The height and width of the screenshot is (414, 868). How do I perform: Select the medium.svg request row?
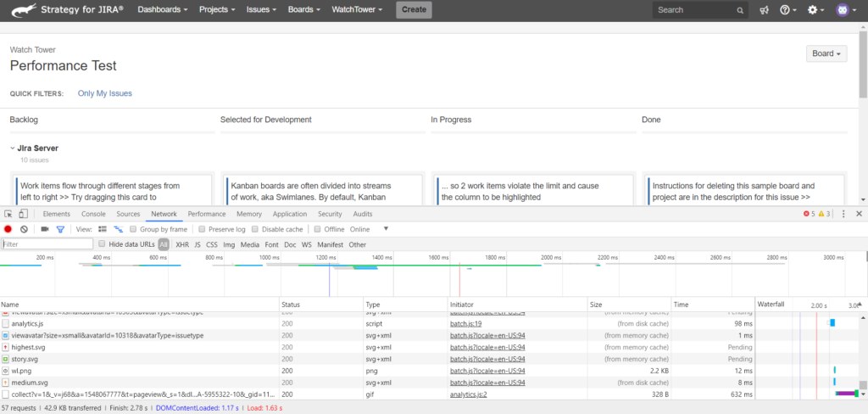377,383
